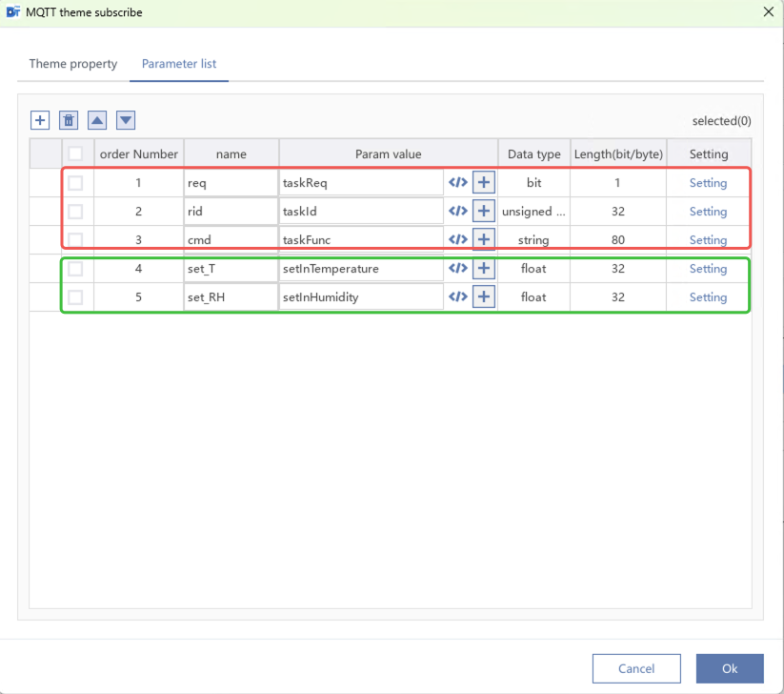
Task: Open the string data type cell for cmd
Action: click(533, 240)
